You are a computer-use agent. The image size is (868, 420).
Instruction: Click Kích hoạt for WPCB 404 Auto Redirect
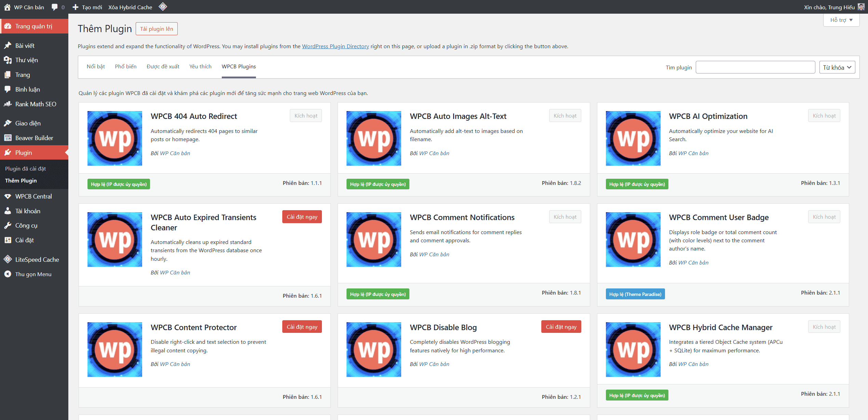tap(306, 116)
